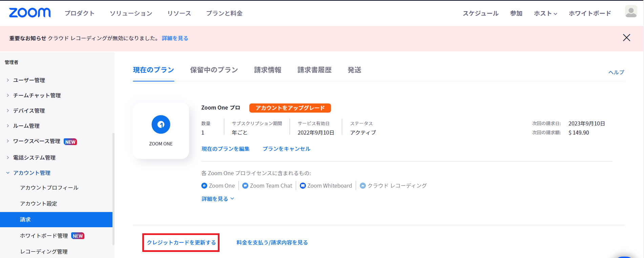Expand 電話システム管理 sidebar group

pos(34,158)
